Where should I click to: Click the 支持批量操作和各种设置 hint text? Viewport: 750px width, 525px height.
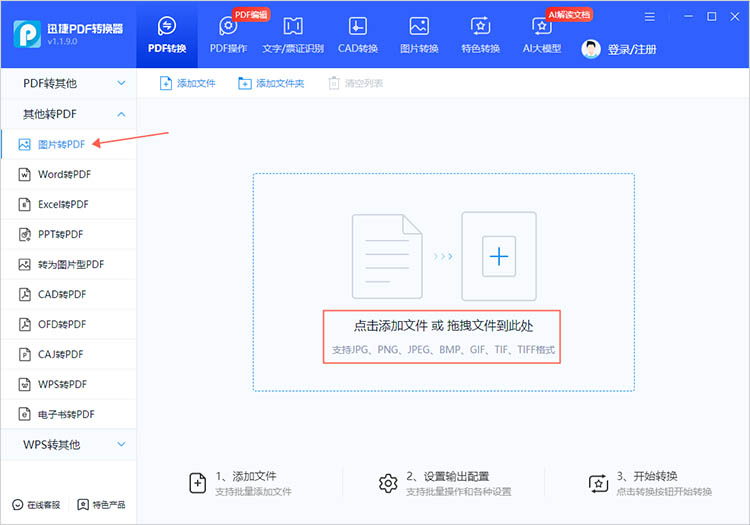[459, 492]
